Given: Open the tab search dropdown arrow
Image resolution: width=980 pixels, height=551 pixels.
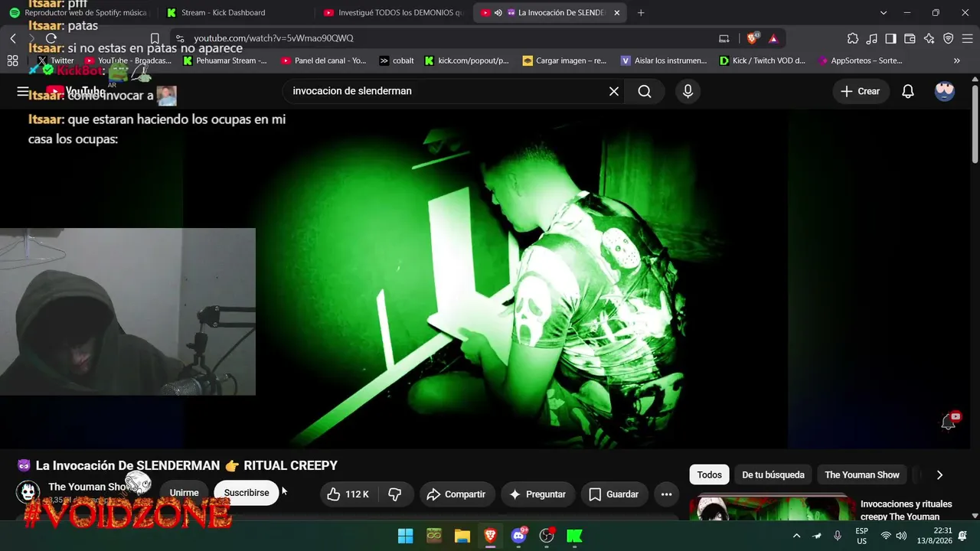Looking at the screenshot, I should [884, 12].
